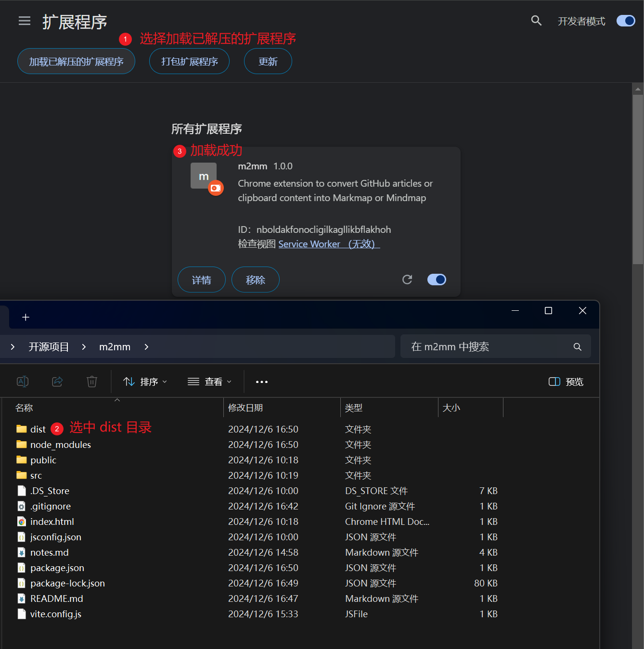The image size is (644, 649).
Task: Open the 查看 view dropdown
Action: coord(209,382)
